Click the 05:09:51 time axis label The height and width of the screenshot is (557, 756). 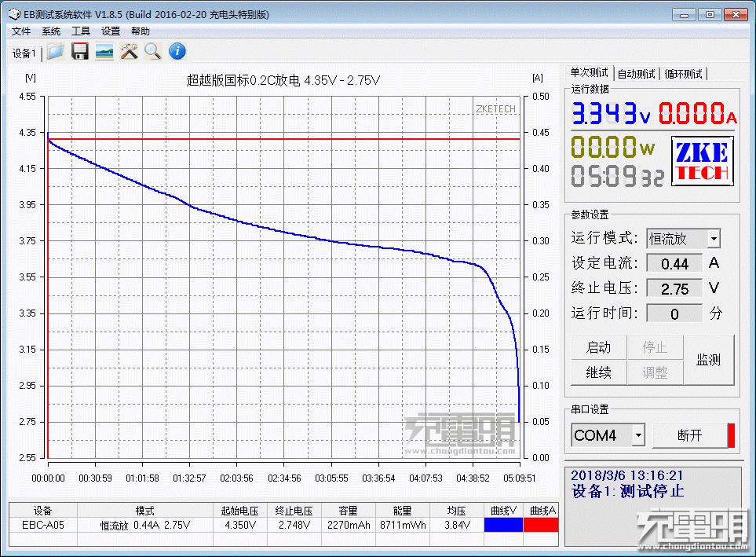(519, 478)
